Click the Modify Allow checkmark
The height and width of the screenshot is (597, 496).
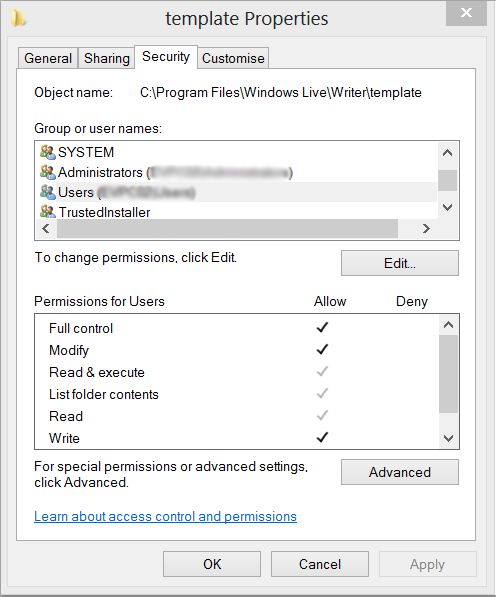click(322, 349)
